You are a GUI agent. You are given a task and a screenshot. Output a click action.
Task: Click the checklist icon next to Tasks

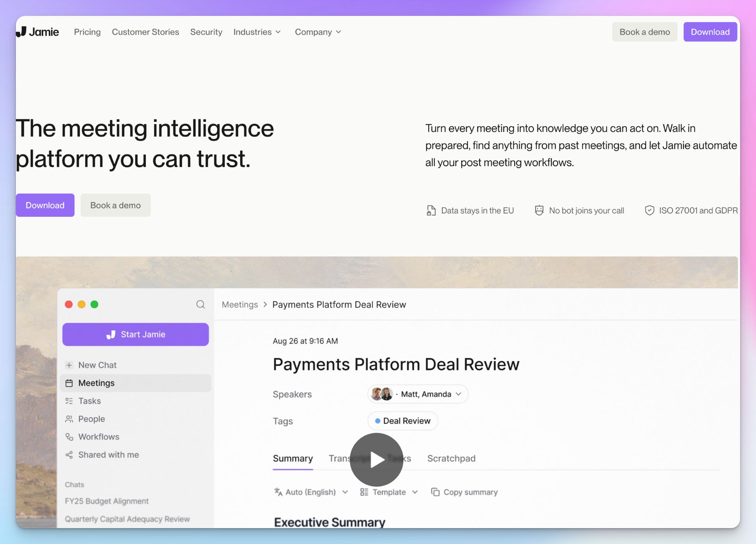(69, 401)
